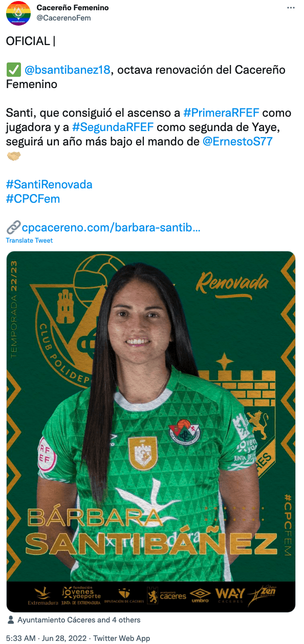Open the #SantiRenovada hashtag
This screenshot has height=644, width=304.
49,184
